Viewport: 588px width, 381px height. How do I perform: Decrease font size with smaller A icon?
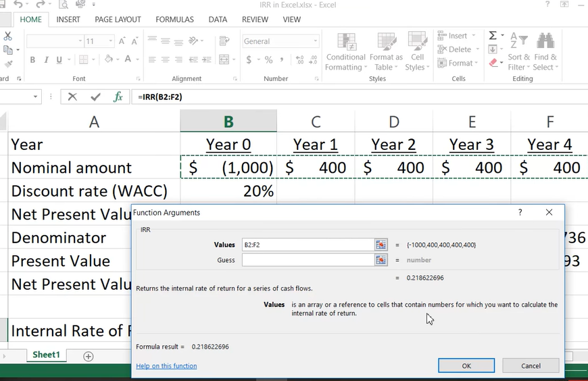134,41
